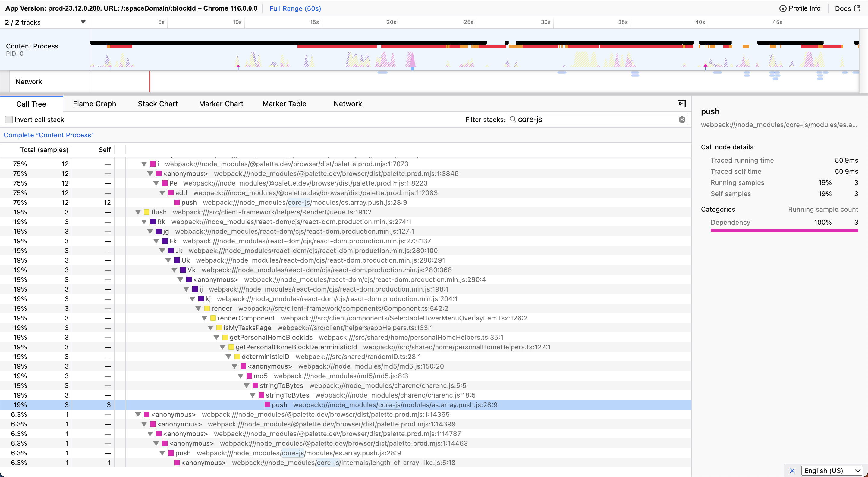Switch to the Stack Chart tab

(158, 104)
